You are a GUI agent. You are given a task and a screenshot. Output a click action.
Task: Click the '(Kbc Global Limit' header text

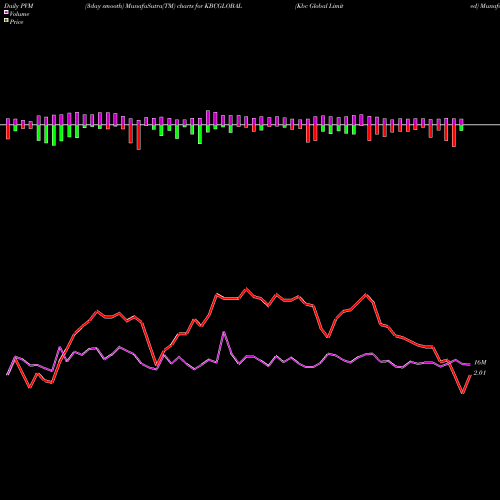[319, 6]
